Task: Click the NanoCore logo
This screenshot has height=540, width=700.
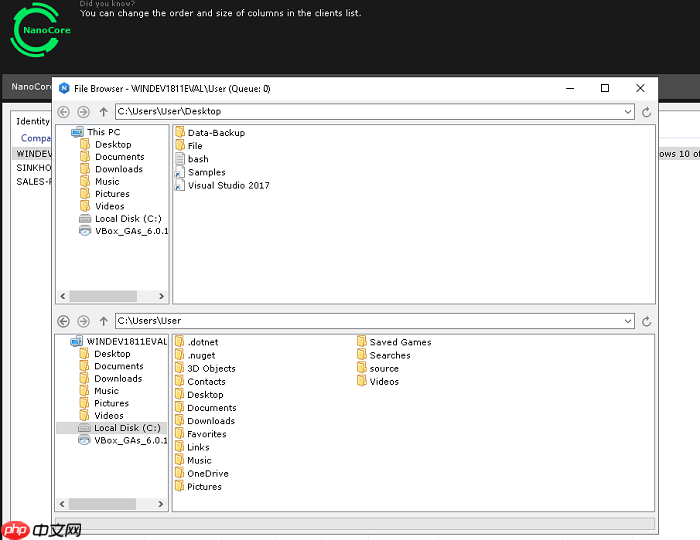Action: click(x=40, y=30)
